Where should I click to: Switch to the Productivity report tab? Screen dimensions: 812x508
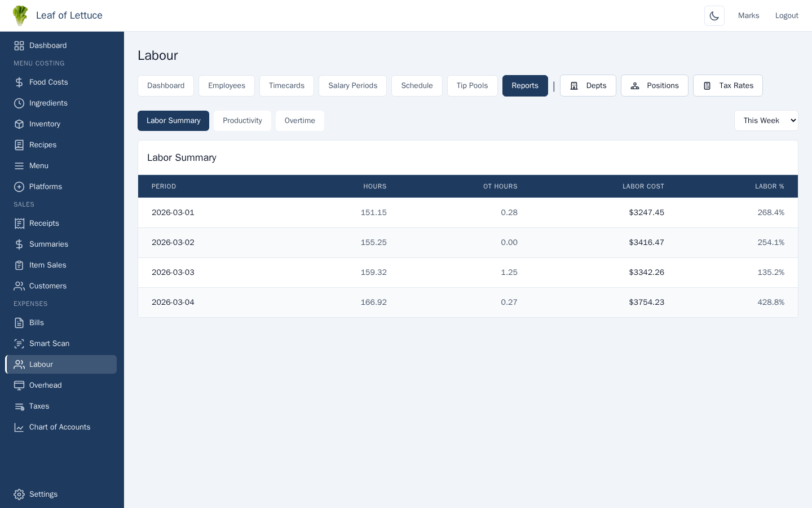pos(242,121)
